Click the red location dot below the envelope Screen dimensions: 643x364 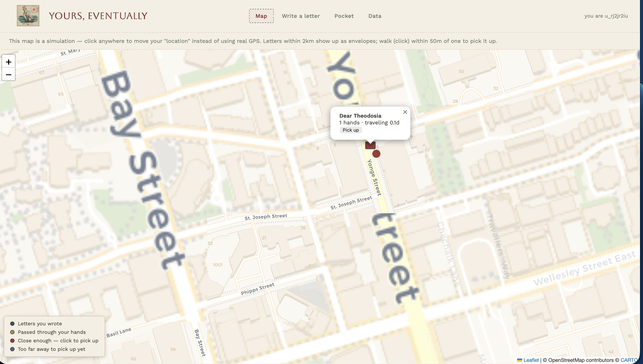(x=376, y=154)
